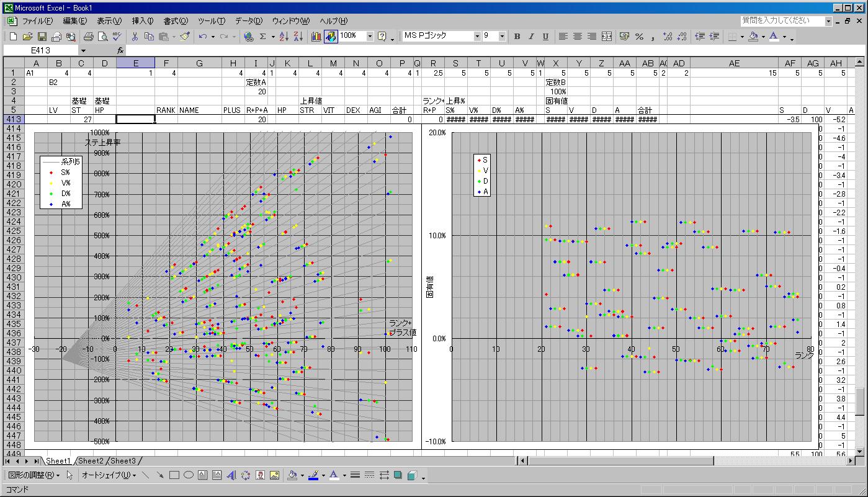
Task: Click the AutoSum sigma icon
Action: point(263,37)
